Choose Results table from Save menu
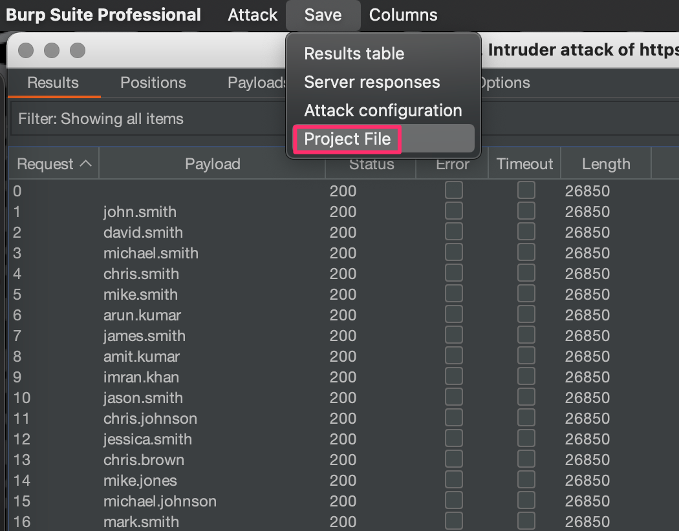 tap(354, 54)
